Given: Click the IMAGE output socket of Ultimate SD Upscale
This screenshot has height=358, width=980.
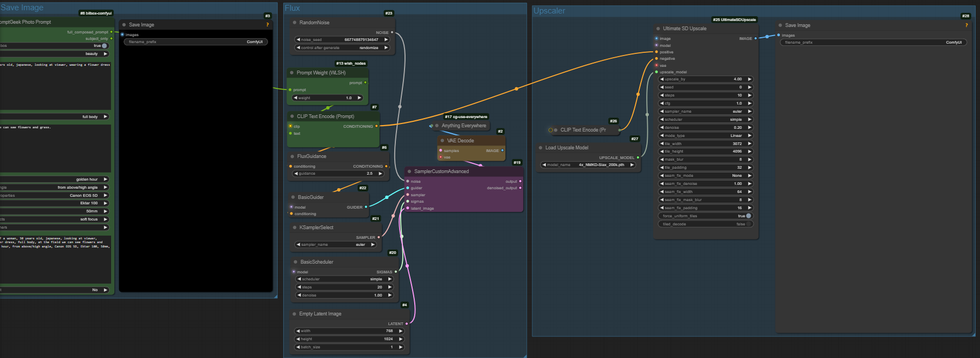Looking at the screenshot, I should pyautogui.click(x=755, y=38).
